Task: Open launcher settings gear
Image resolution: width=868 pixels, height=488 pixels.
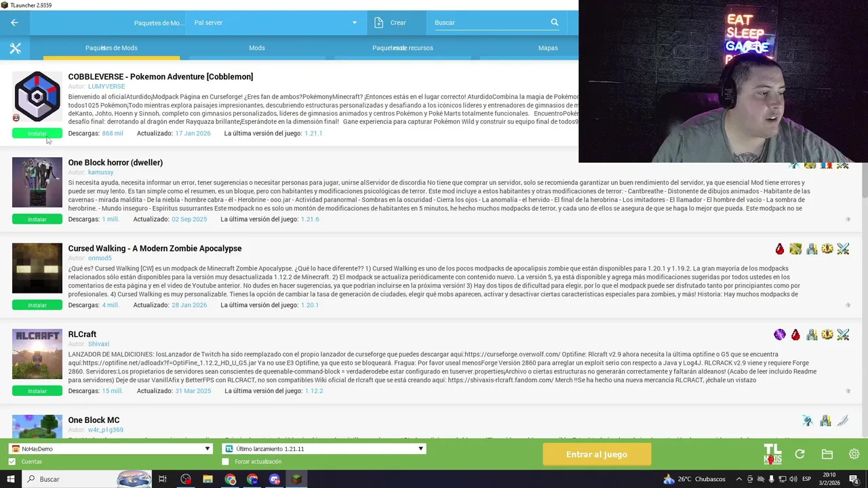Action: click(854, 454)
